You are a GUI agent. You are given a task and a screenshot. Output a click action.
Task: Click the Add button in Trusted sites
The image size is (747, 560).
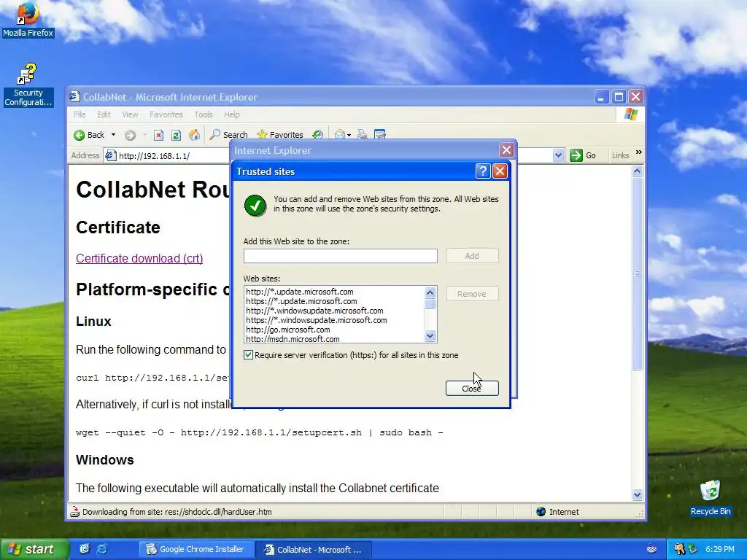click(472, 256)
